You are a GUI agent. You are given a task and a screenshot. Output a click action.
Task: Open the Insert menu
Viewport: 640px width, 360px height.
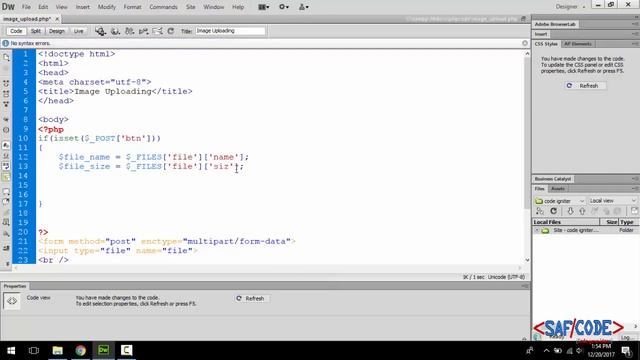pos(82,7)
